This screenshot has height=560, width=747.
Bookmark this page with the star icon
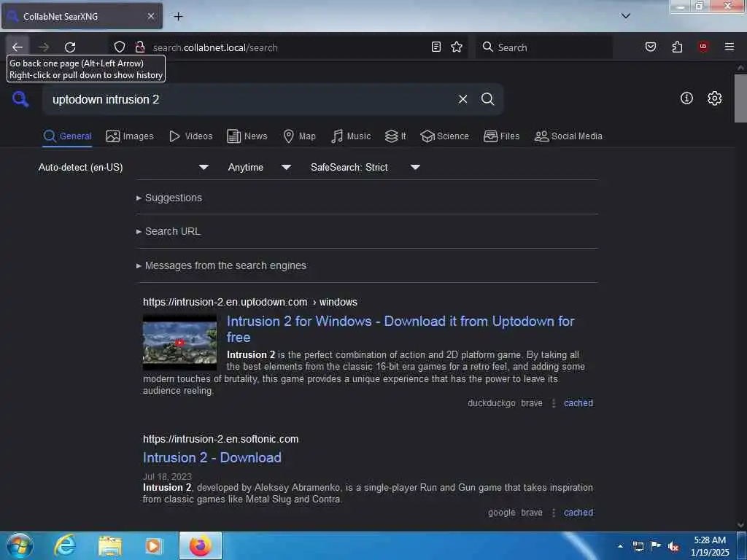pyautogui.click(x=457, y=47)
